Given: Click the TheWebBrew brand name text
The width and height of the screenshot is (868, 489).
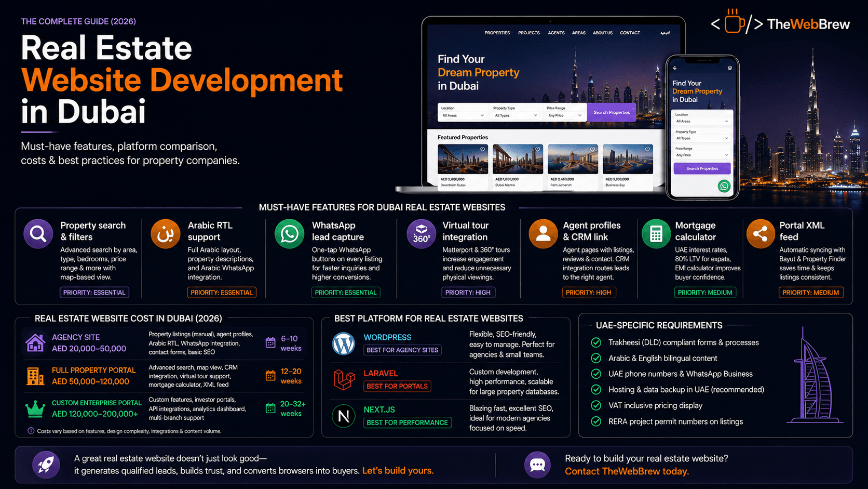Looking at the screenshot, I should (x=808, y=24).
